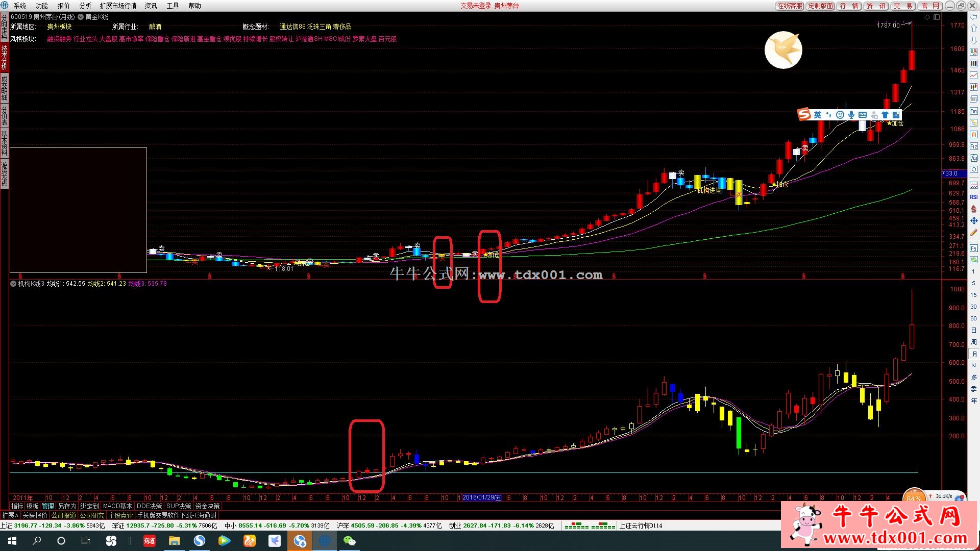Switch chart period to yearly (年)
The width and height of the screenshot is (980, 551).
974,401
